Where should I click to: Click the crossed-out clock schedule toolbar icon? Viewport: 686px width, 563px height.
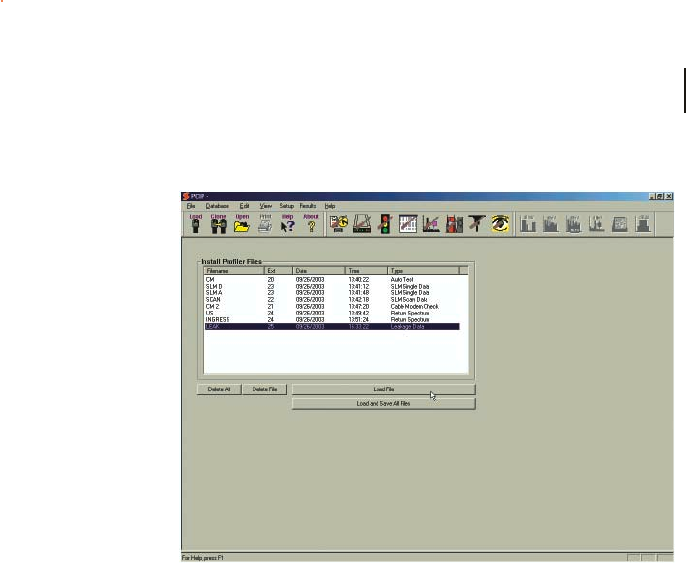(339, 224)
